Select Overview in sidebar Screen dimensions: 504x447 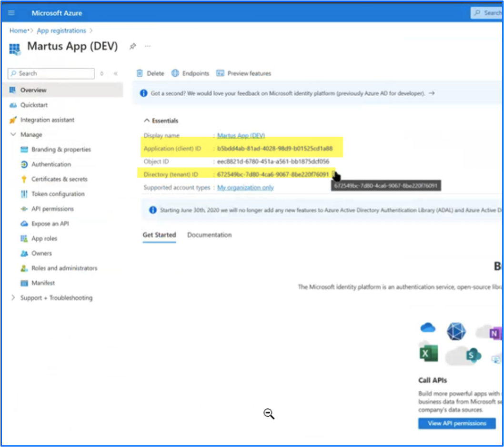click(63, 90)
